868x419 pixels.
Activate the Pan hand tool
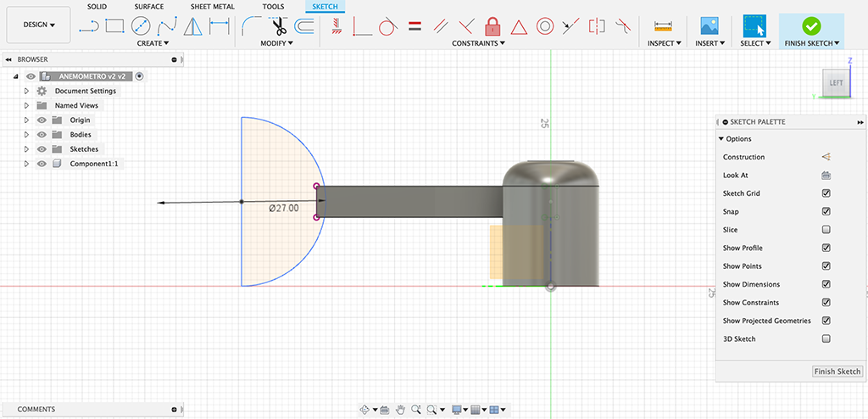point(400,410)
